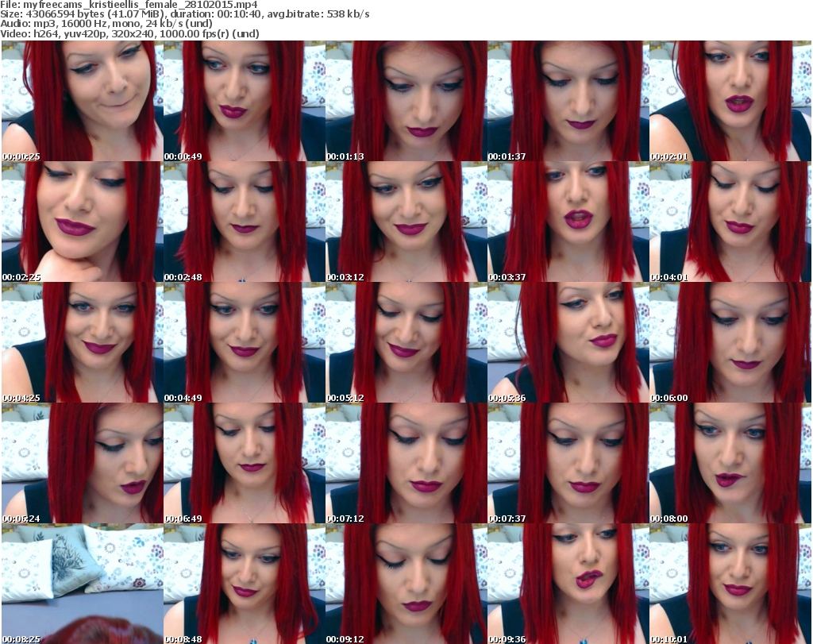This screenshot has height=644, width=813.
Task: Pick the frame at 00:06:00
Action: click(x=730, y=343)
